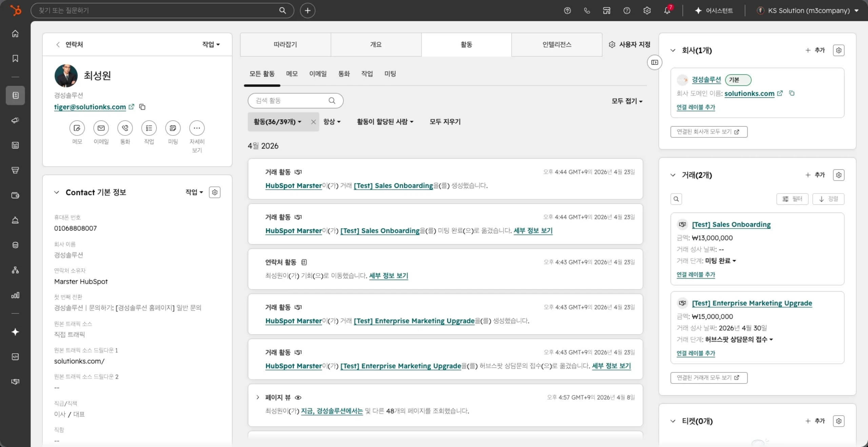The height and width of the screenshot is (447, 868).
Task: Click the 통화 call icon for contact
Action: tap(125, 128)
